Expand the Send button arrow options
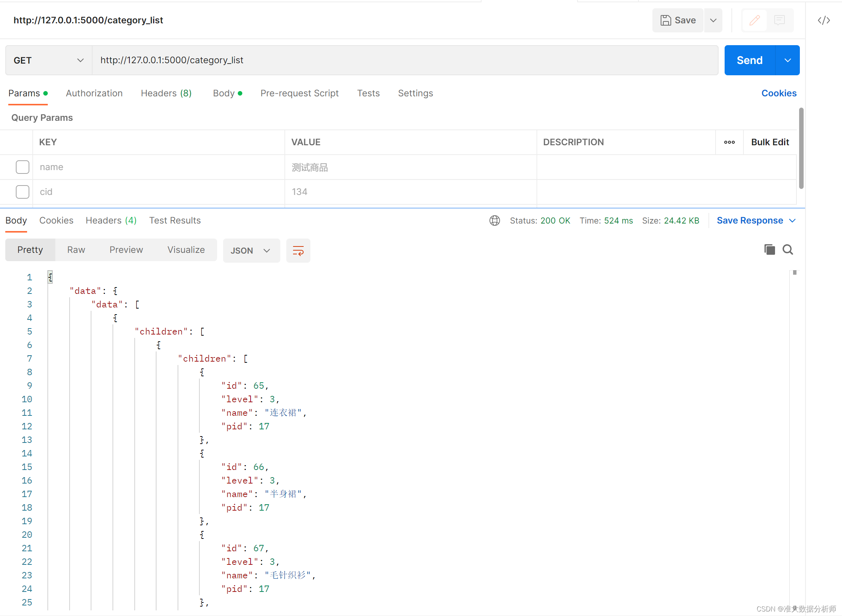The image size is (842, 616). point(787,60)
